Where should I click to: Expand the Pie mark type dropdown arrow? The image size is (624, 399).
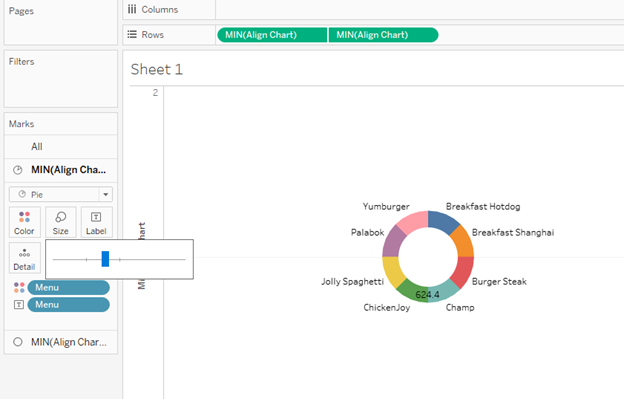point(105,195)
